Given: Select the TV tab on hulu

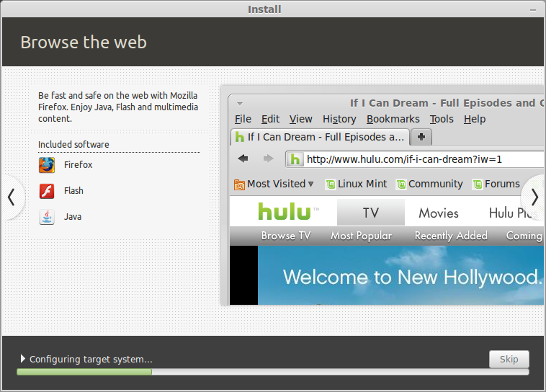Looking at the screenshot, I should pyautogui.click(x=370, y=213).
